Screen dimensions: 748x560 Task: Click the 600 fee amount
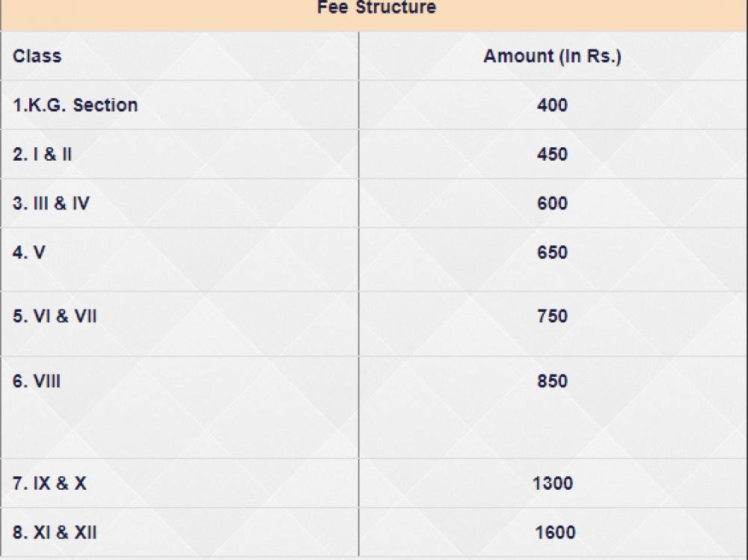tap(552, 203)
